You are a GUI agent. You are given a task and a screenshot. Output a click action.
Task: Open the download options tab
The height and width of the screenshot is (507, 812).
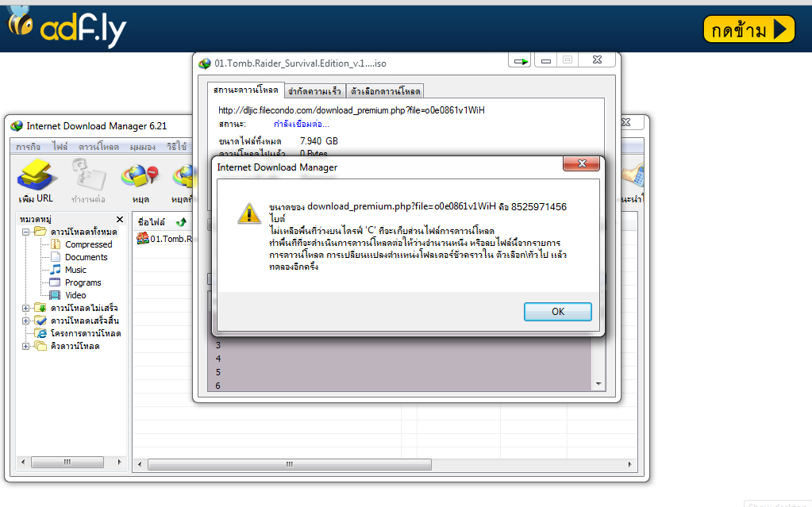tap(385, 91)
